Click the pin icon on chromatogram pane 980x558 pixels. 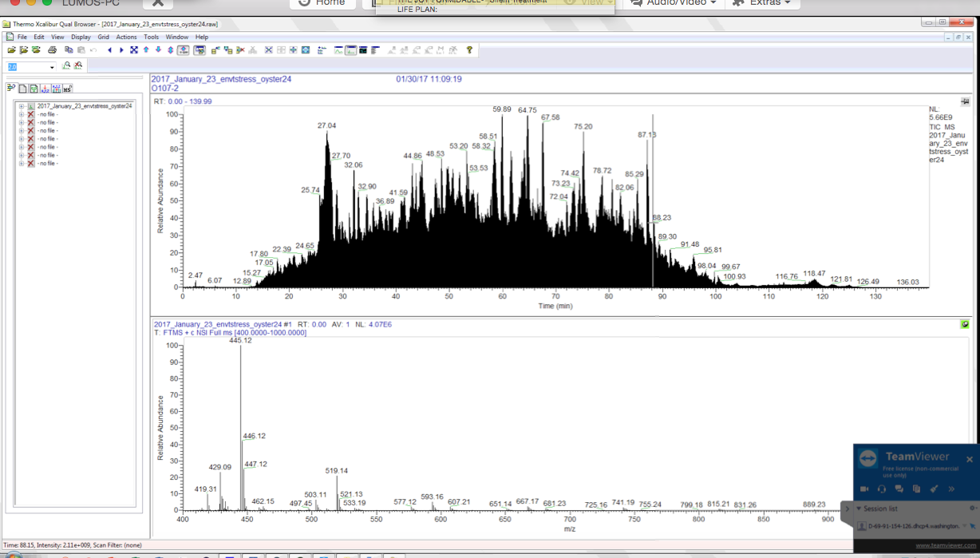(x=965, y=102)
